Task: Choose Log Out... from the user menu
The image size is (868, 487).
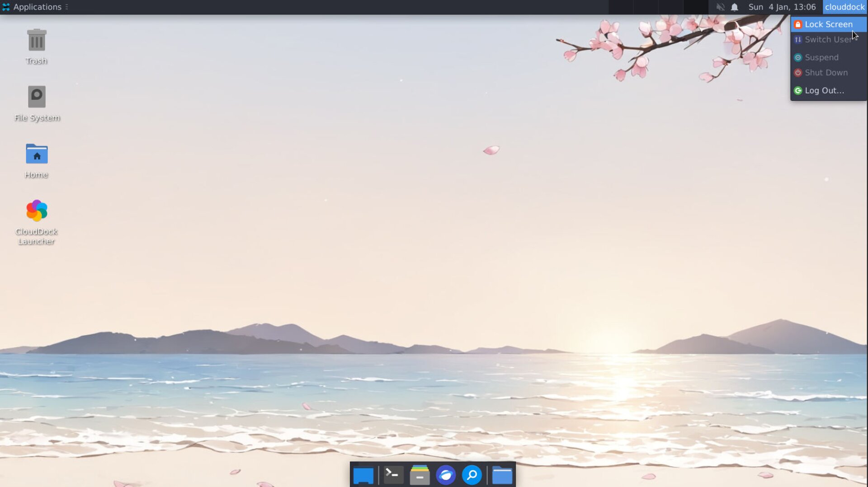Action: (824, 91)
